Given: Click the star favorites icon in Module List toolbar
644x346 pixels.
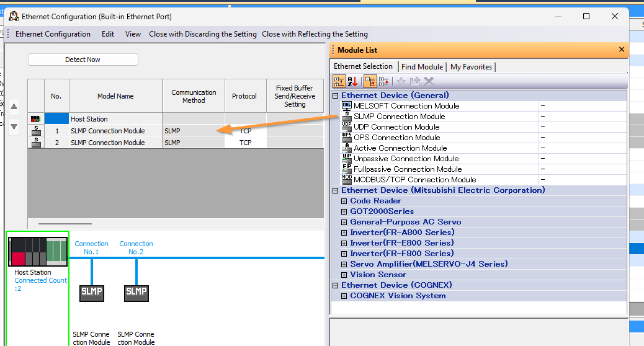Looking at the screenshot, I should click(x=401, y=81).
